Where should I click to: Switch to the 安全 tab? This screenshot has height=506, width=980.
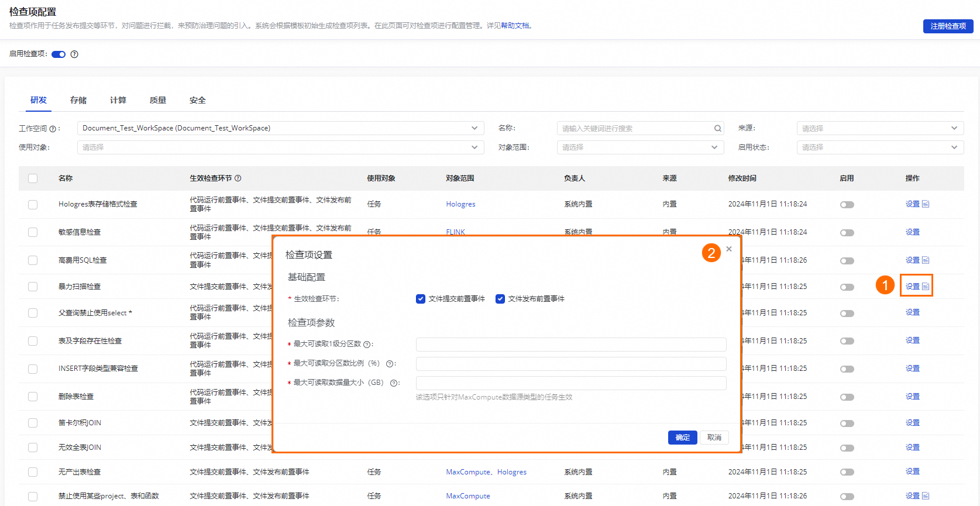tap(198, 100)
